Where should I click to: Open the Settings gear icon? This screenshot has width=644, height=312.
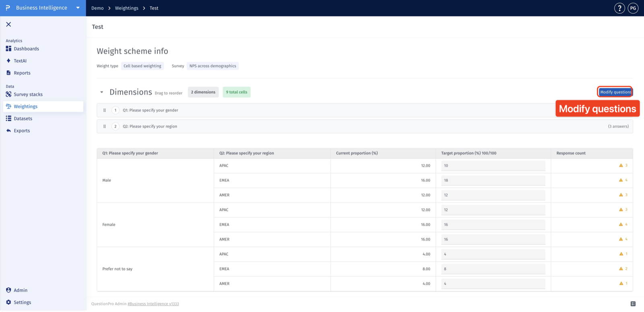pyautogui.click(x=8, y=302)
